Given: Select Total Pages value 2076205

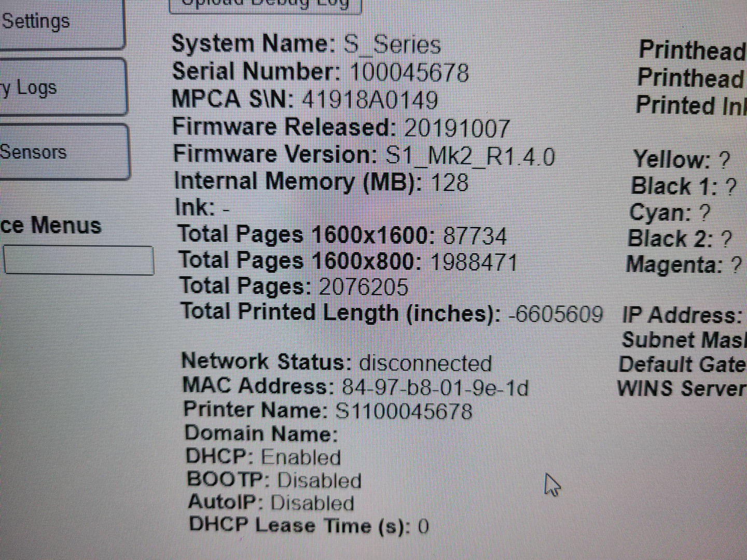Looking at the screenshot, I should pyautogui.click(x=364, y=287).
